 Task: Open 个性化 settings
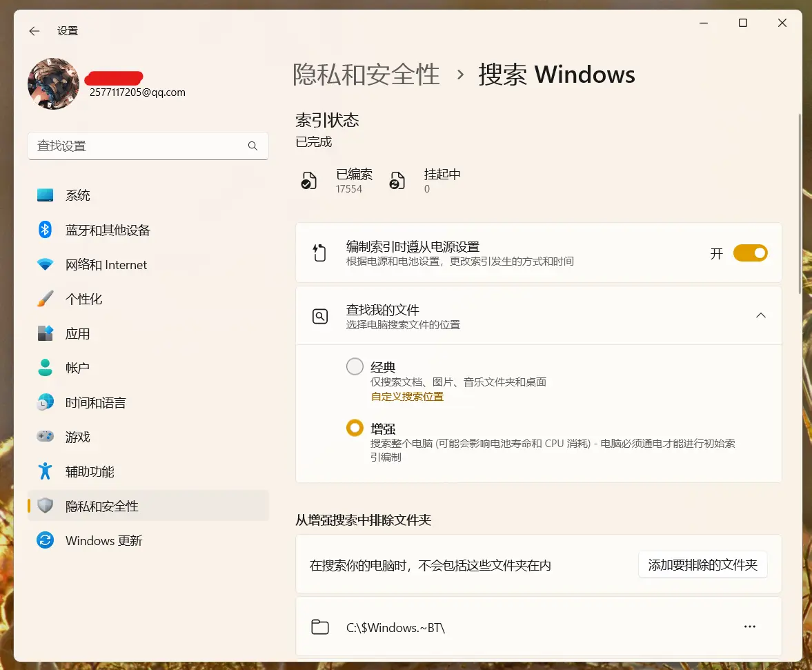point(148,299)
